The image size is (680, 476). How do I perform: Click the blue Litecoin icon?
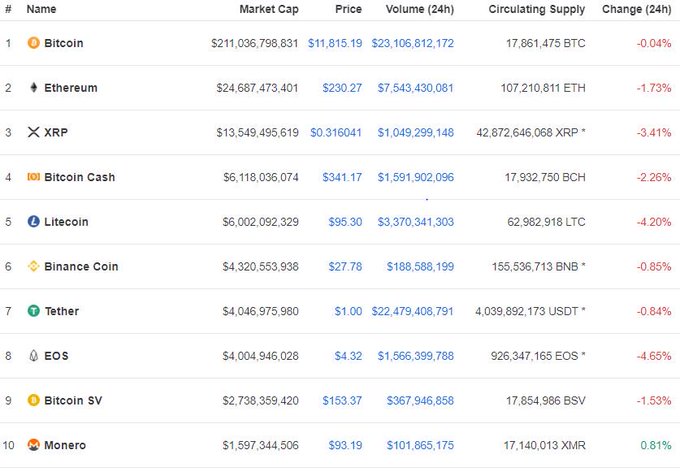pyautogui.click(x=33, y=221)
